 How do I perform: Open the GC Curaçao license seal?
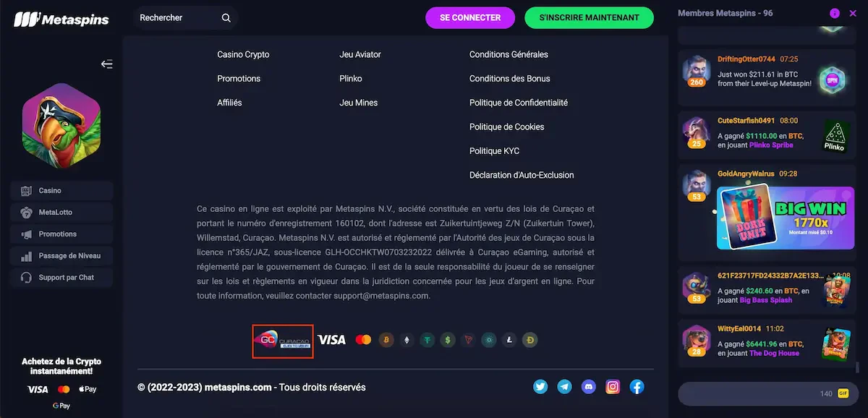(283, 341)
